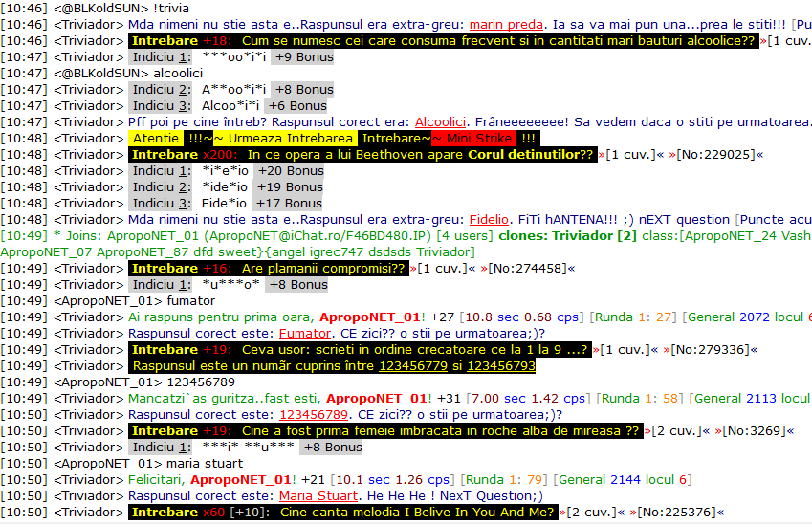The width and height of the screenshot is (812, 524).
Task: Click ApropoNET_01's message 'maria stuart'
Action: (x=205, y=464)
